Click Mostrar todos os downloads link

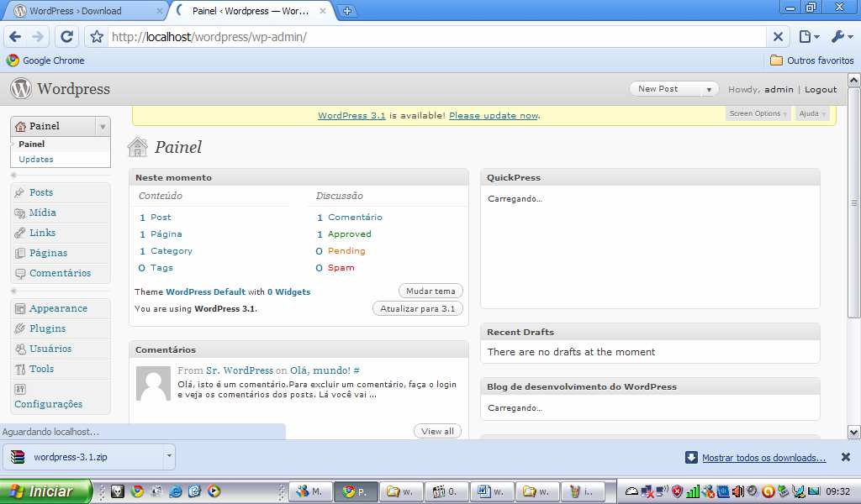pos(763,458)
